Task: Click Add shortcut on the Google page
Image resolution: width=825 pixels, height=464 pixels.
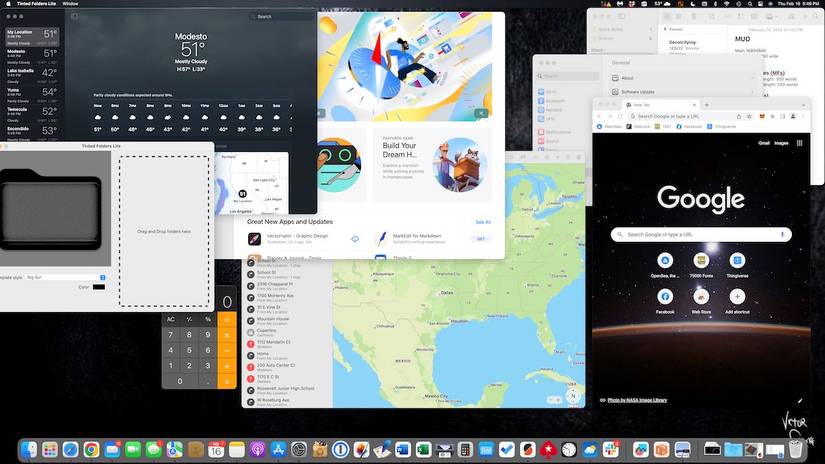Action: [x=737, y=301]
